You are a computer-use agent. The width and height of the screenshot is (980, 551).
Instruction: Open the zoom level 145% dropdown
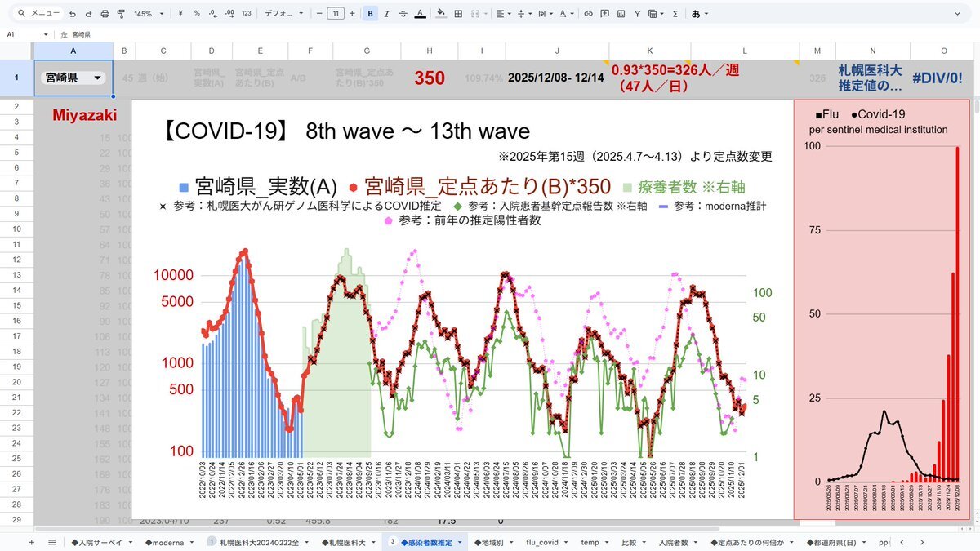[x=149, y=14]
